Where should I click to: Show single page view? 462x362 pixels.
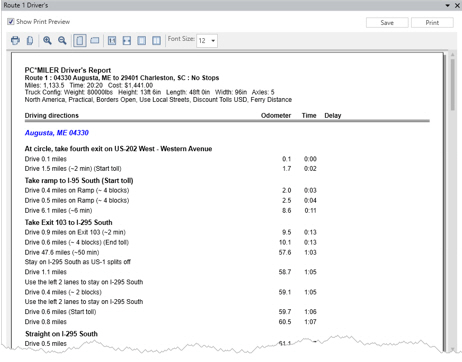(x=142, y=41)
